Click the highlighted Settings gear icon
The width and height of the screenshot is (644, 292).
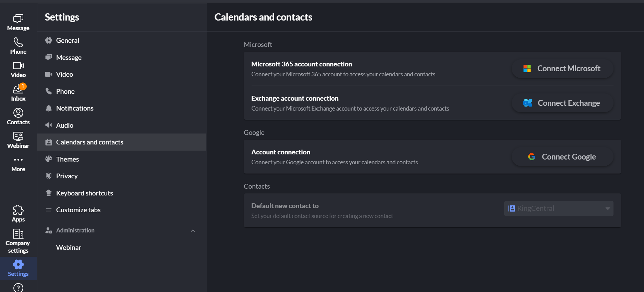click(18, 264)
